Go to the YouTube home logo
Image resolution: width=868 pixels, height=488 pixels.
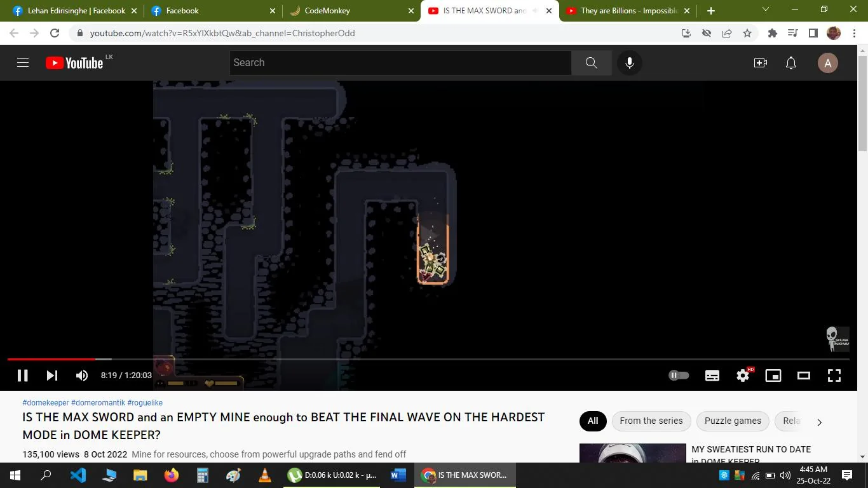74,63
